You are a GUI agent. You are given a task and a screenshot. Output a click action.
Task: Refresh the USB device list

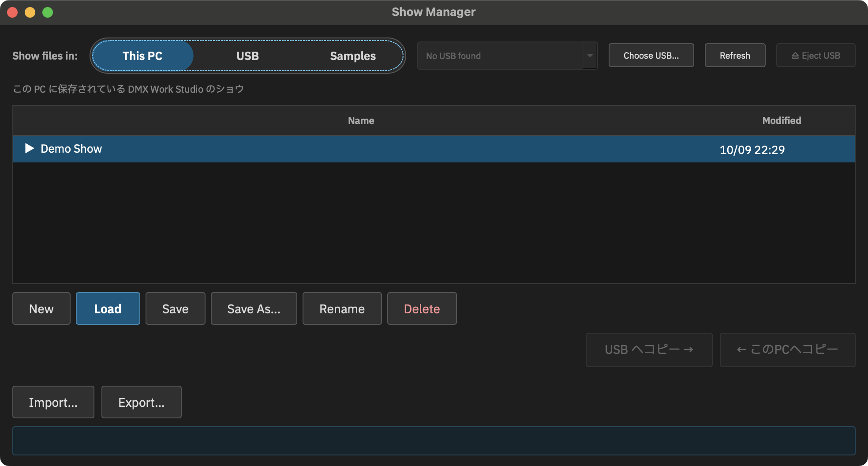735,55
